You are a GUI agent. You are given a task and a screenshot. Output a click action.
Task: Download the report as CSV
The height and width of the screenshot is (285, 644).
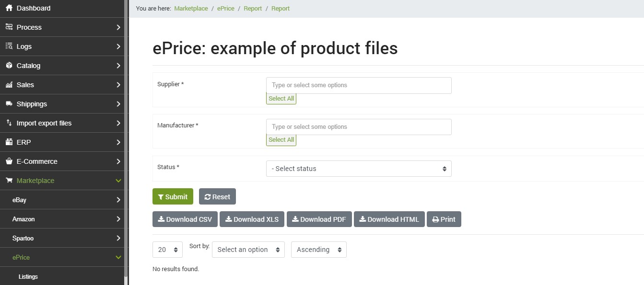point(185,219)
